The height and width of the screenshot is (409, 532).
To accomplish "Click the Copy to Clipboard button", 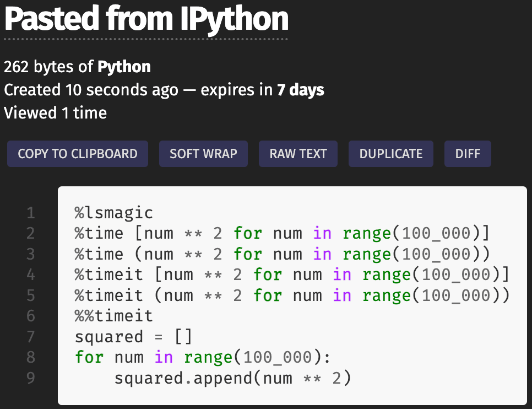I will point(77,154).
